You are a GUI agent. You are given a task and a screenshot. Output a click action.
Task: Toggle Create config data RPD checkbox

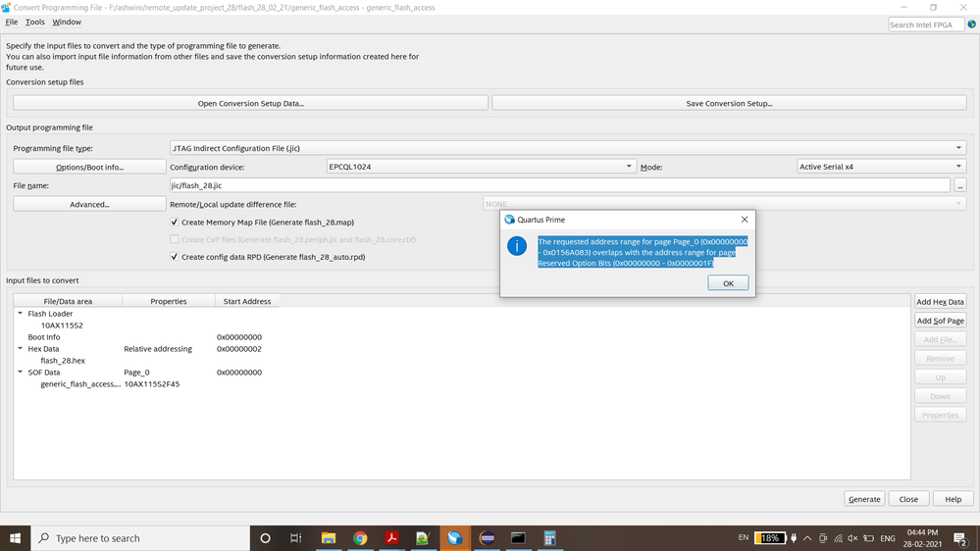click(x=175, y=257)
